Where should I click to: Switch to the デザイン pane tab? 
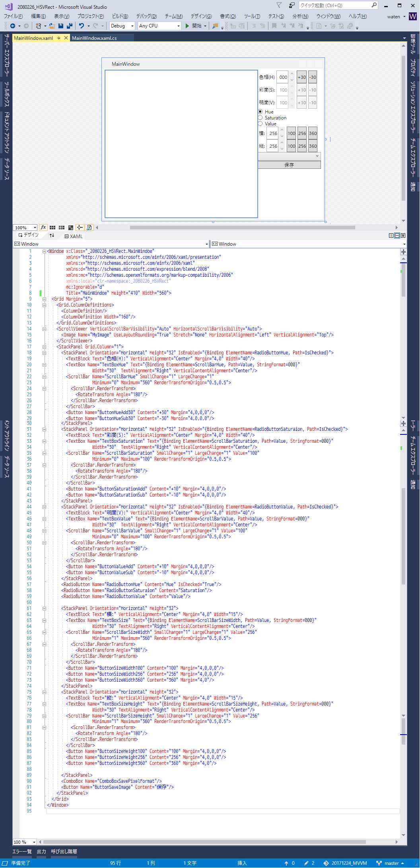[x=29, y=235]
